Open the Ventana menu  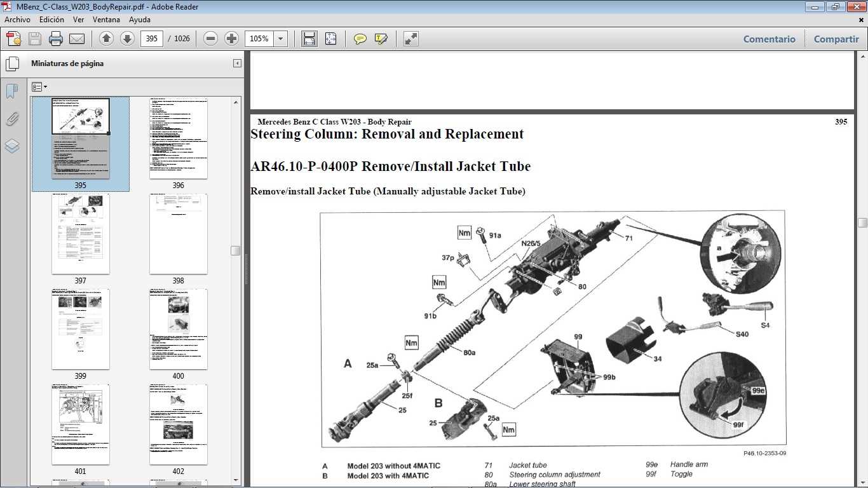[x=106, y=20]
